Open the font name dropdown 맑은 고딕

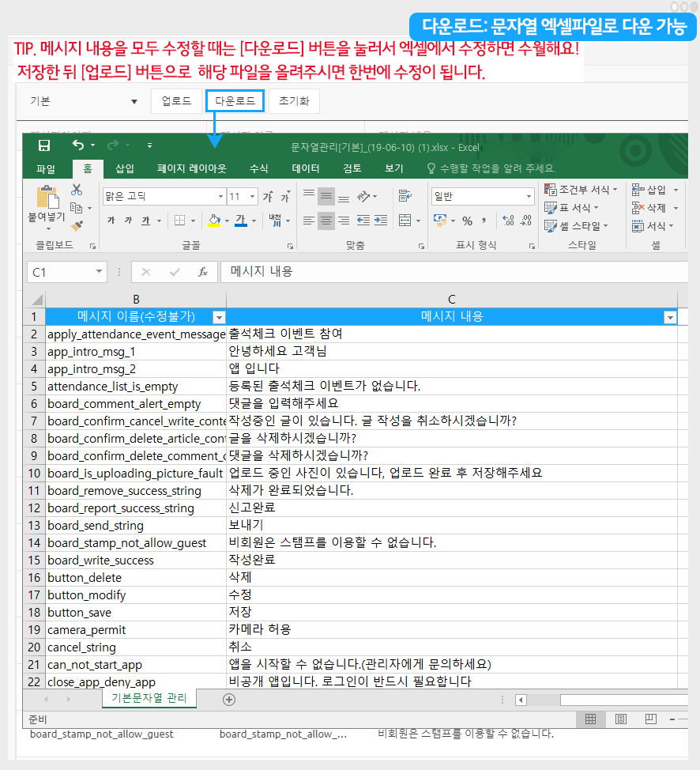tap(220, 196)
